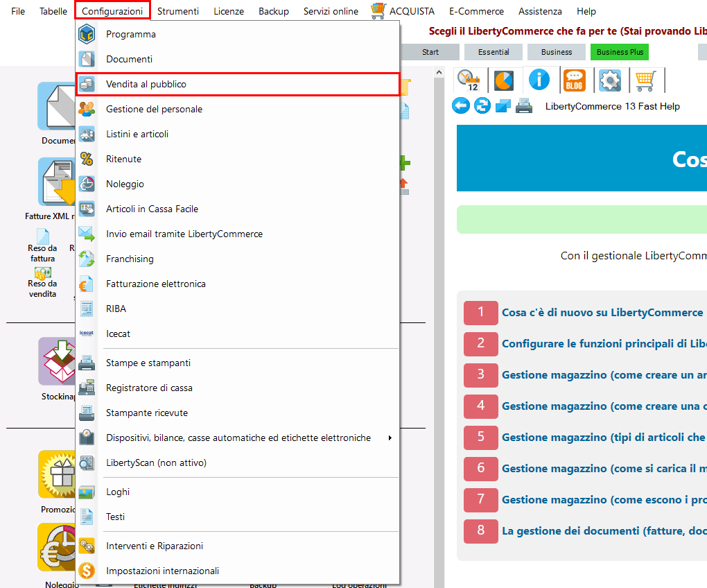
Task: Open the Fatture XML arrow document icon
Action: tap(58, 182)
